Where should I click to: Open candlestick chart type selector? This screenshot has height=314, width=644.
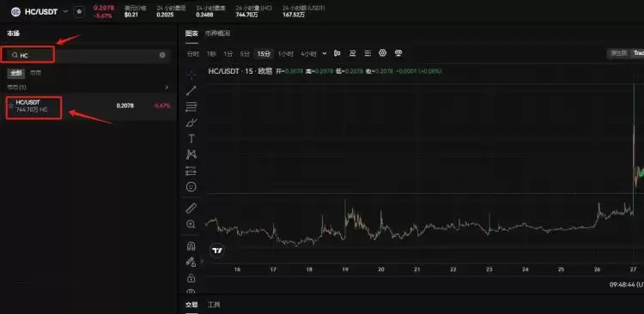click(337, 53)
